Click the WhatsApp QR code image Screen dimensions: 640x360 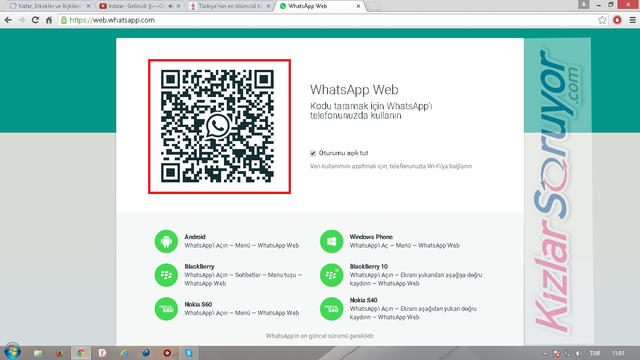[x=217, y=126]
